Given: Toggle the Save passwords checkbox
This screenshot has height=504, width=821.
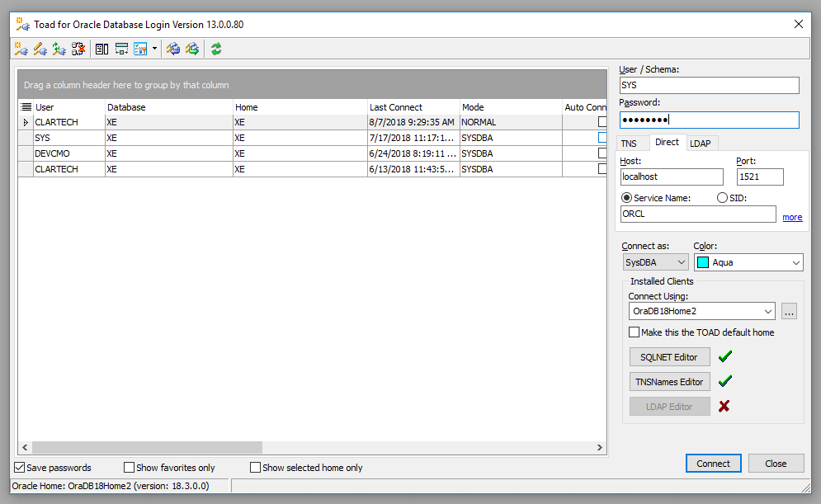Looking at the screenshot, I should point(19,468).
